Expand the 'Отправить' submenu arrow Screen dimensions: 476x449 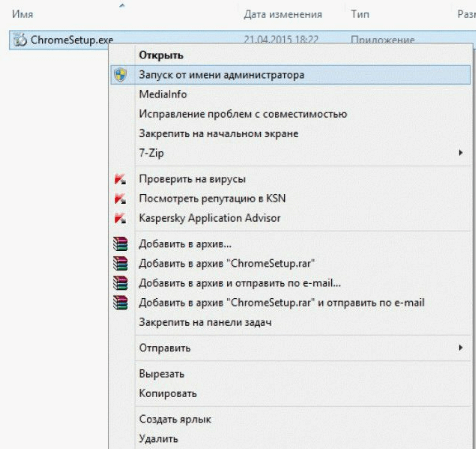(x=460, y=348)
